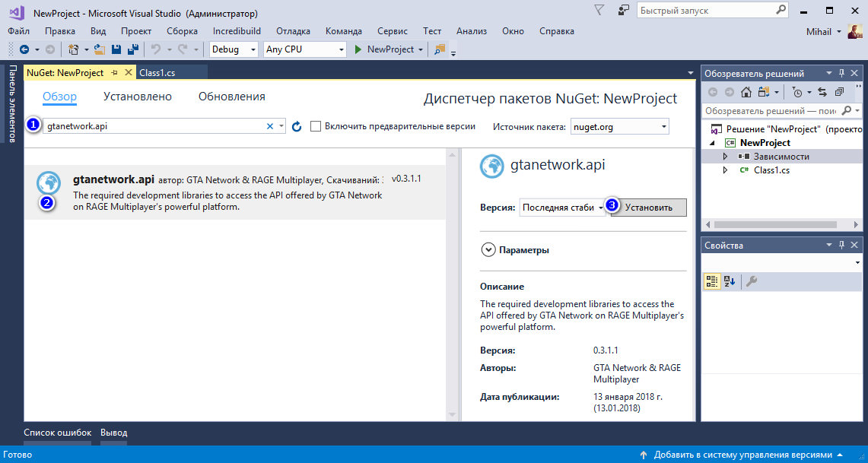The width and height of the screenshot is (868, 463).
Task: Click the Save single-disk icon
Action: click(x=116, y=49)
